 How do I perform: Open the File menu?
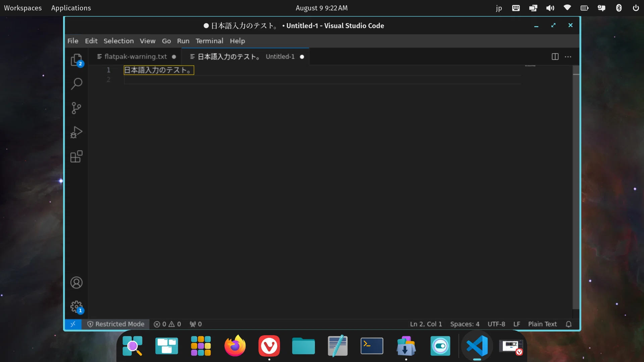pyautogui.click(x=73, y=41)
